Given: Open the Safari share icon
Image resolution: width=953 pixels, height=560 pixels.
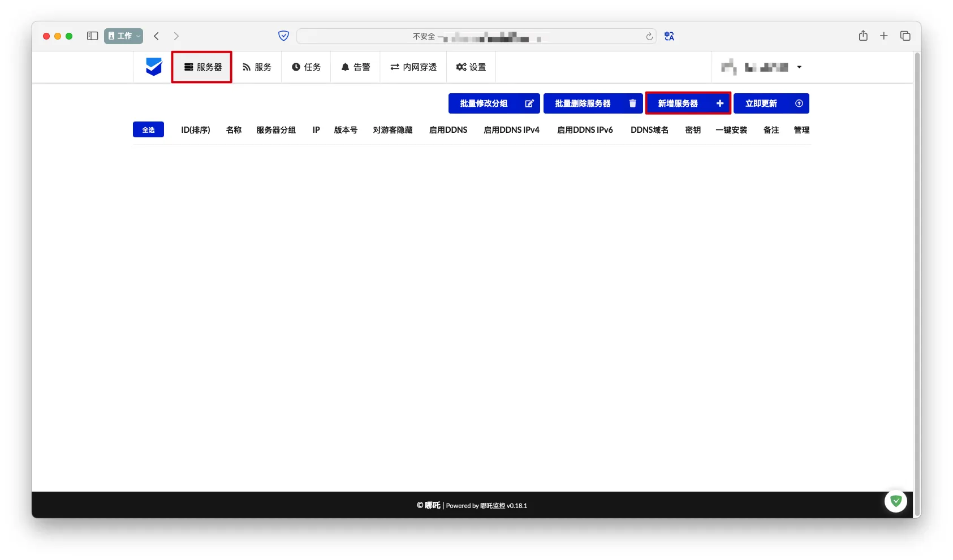Looking at the screenshot, I should (863, 36).
